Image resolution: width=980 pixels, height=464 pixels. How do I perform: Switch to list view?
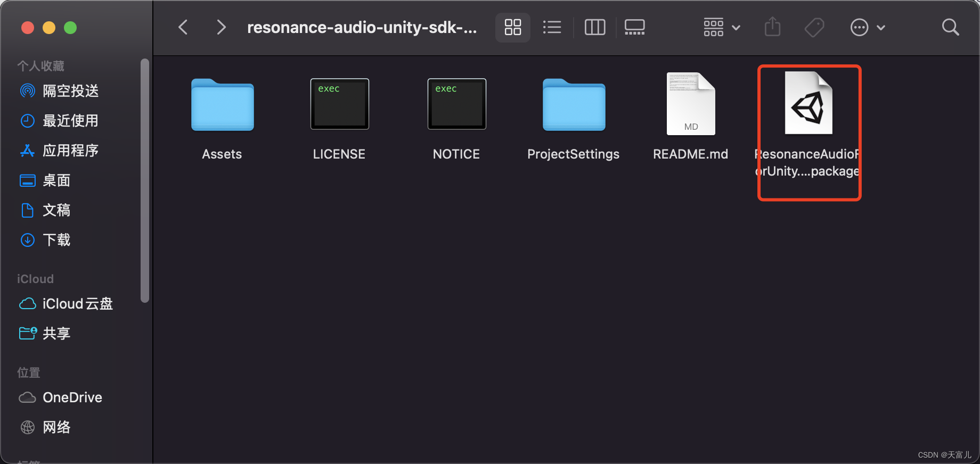(x=552, y=27)
